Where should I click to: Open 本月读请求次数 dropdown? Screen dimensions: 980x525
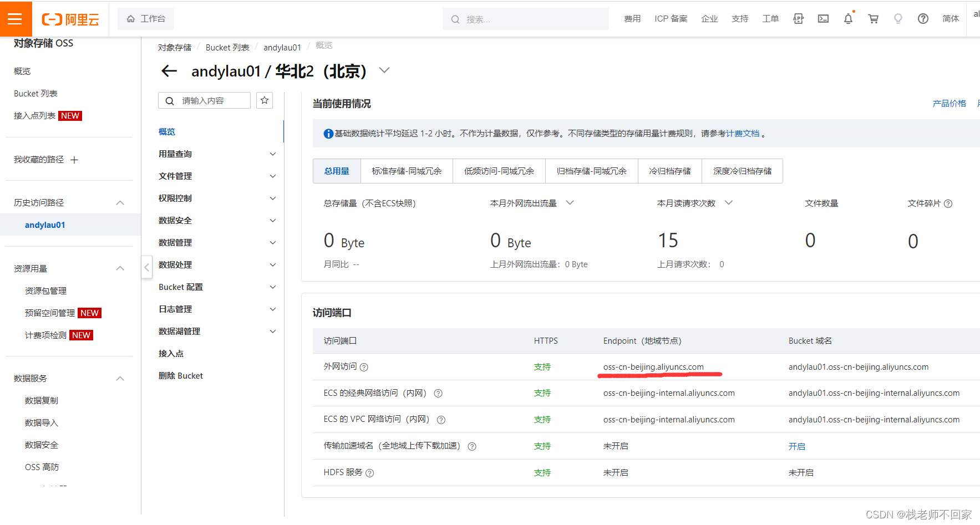729,203
